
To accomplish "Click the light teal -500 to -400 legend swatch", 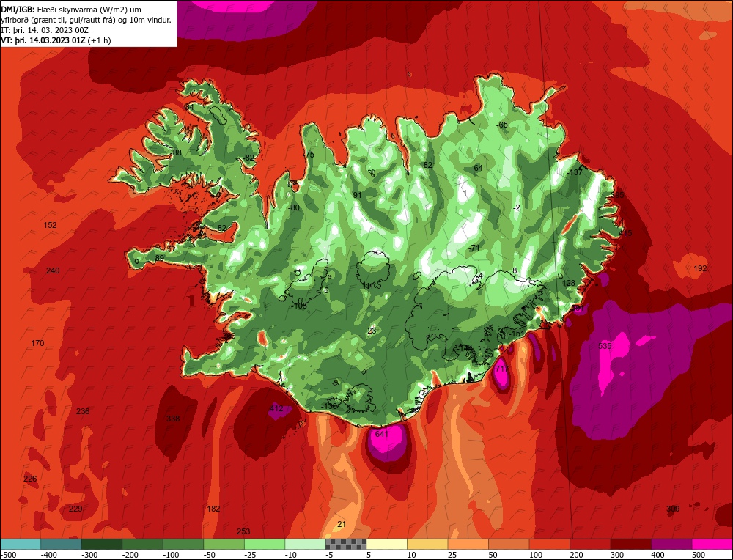I will (21, 544).
